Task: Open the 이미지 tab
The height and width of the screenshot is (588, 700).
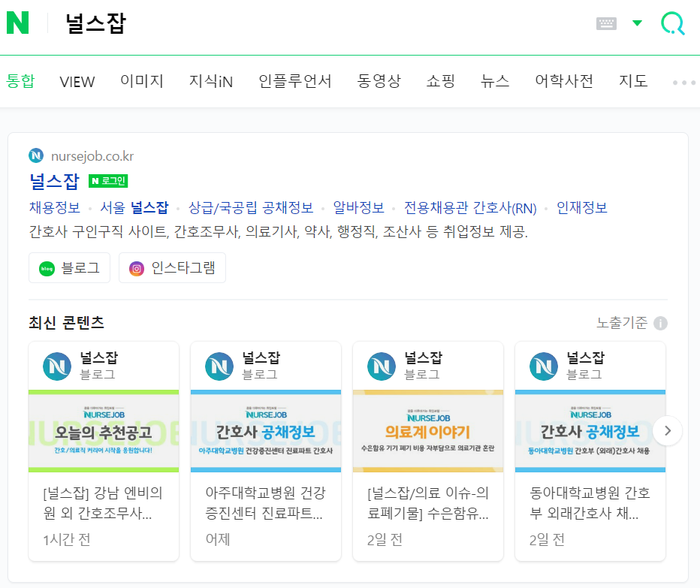Action: [142, 81]
